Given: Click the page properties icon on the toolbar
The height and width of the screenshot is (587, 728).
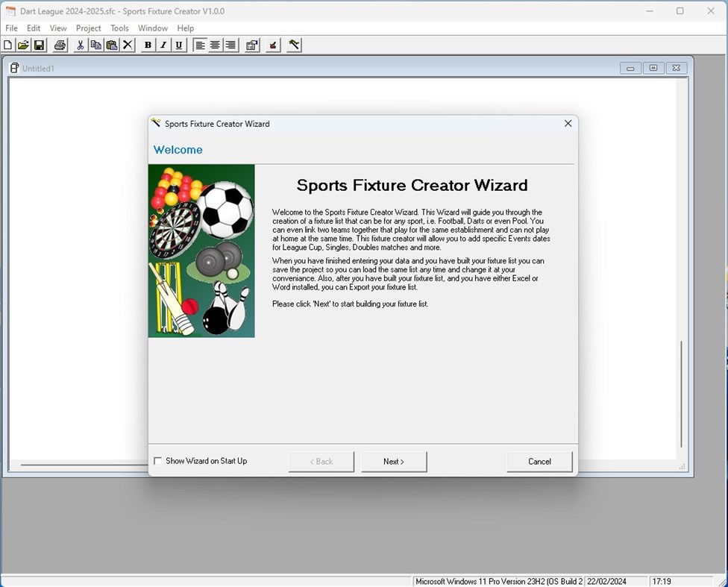Looking at the screenshot, I should click(251, 45).
